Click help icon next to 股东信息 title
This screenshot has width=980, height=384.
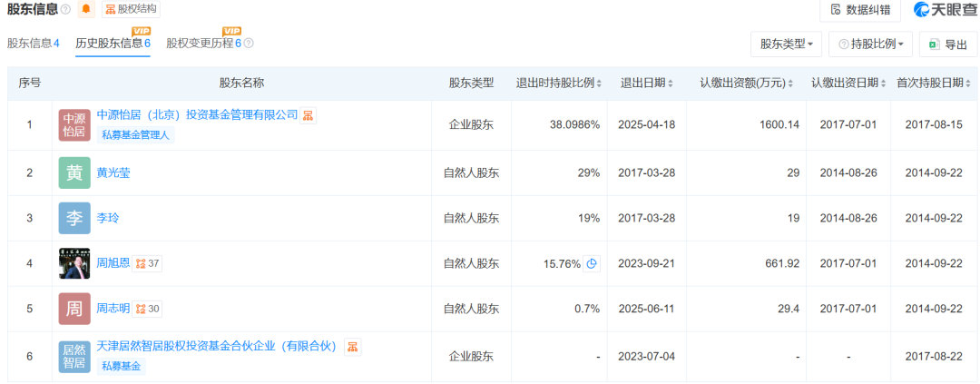pyautogui.click(x=65, y=10)
